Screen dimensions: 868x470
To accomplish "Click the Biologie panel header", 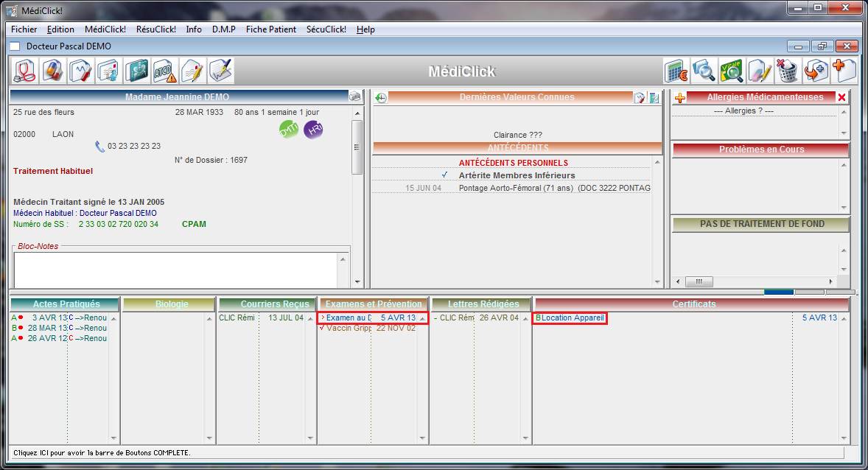I will (169, 304).
